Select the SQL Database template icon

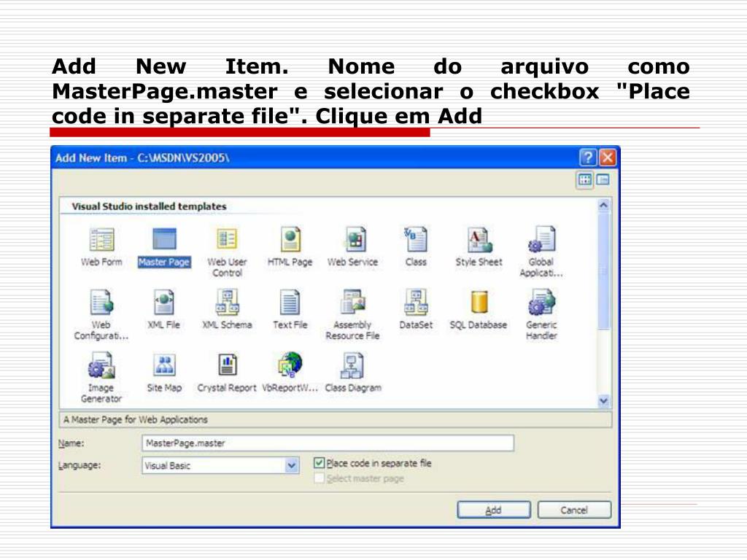479,303
